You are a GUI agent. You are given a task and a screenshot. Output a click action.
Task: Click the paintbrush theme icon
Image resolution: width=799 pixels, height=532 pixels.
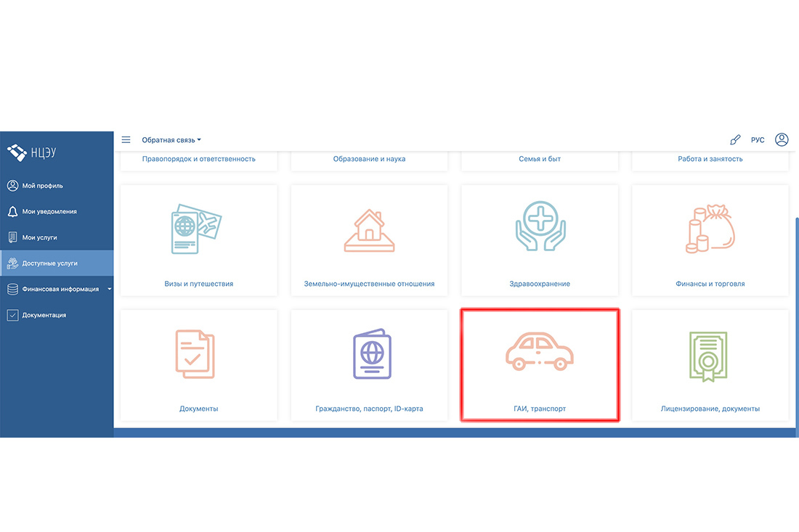click(735, 139)
